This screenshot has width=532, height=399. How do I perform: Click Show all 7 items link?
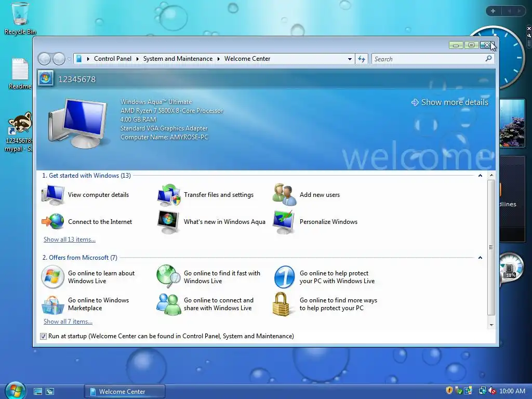click(x=68, y=321)
